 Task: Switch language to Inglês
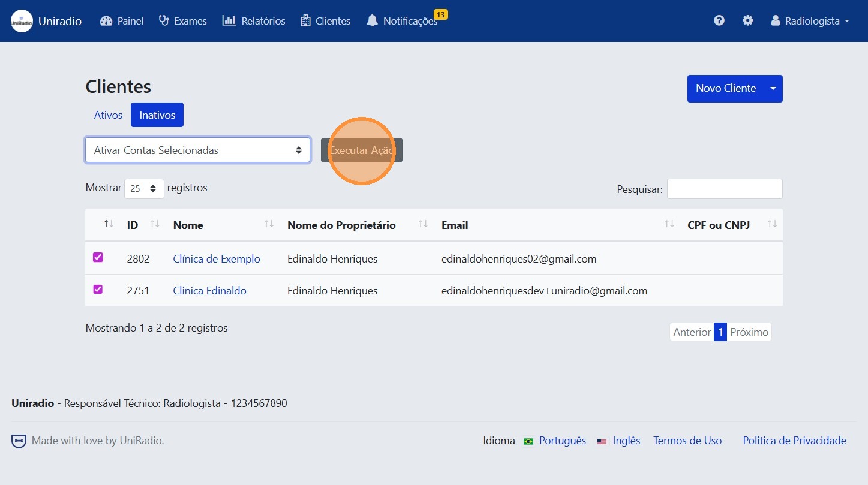click(x=626, y=441)
